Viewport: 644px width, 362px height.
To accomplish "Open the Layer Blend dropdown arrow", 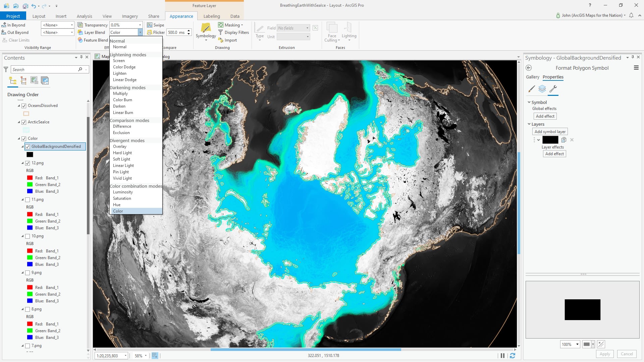I will 140,33.
